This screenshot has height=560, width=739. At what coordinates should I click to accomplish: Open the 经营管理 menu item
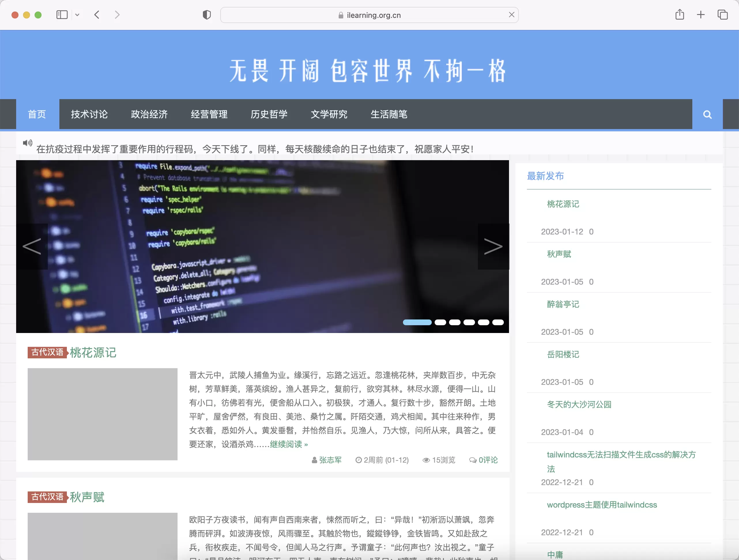[x=209, y=114]
